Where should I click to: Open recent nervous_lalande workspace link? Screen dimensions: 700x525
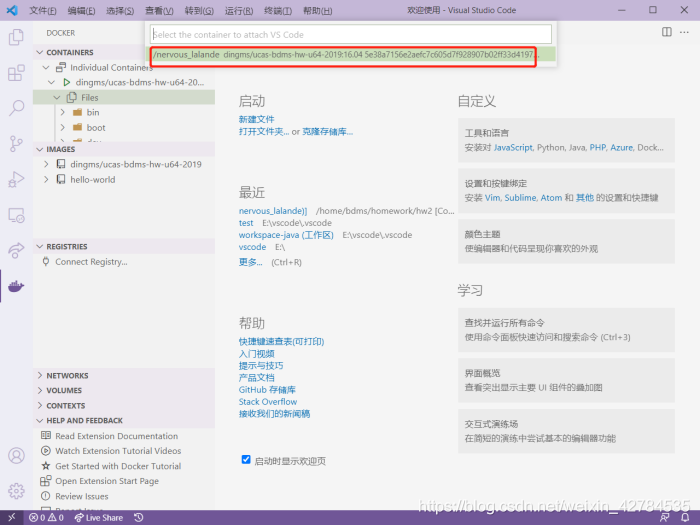[273, 211]
